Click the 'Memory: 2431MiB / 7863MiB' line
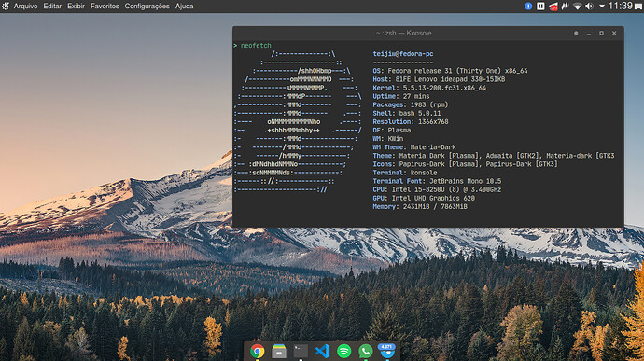644x361 pixels. tap(420, 206)
